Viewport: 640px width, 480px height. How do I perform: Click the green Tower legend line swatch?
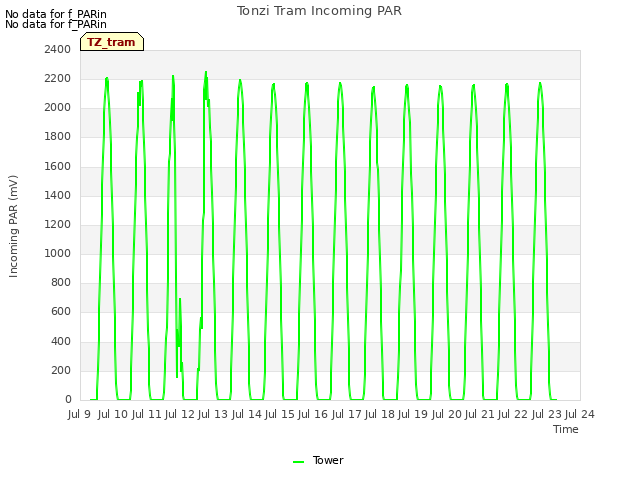pyautogui.click(x=298, y=462)
